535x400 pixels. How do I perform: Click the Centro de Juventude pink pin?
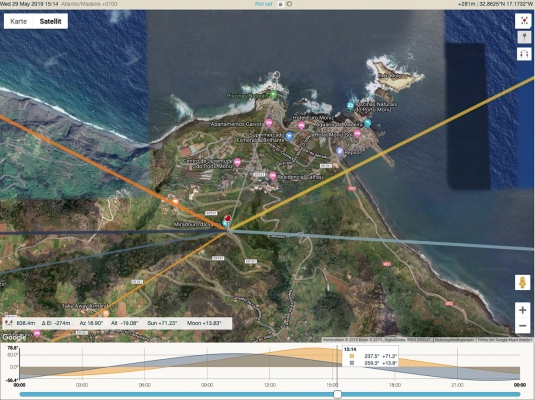(237, 162)
